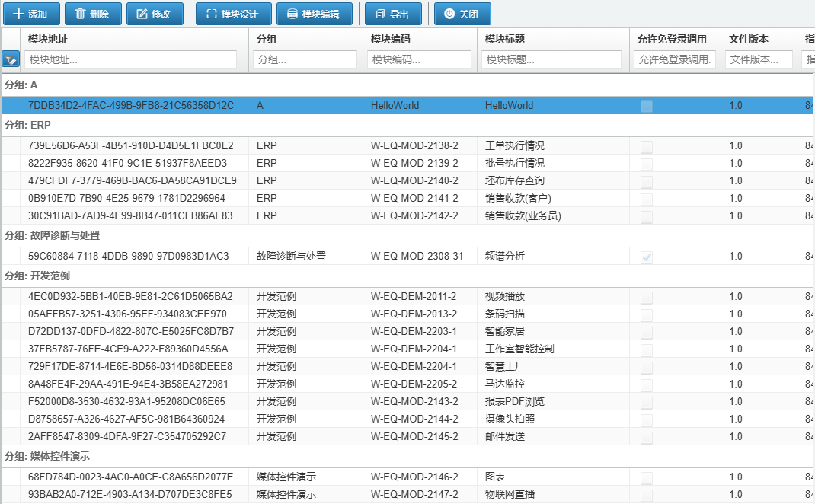815x504 pixels.
Task: Click the 导出 (export) button
Action: tap(392, 14)
